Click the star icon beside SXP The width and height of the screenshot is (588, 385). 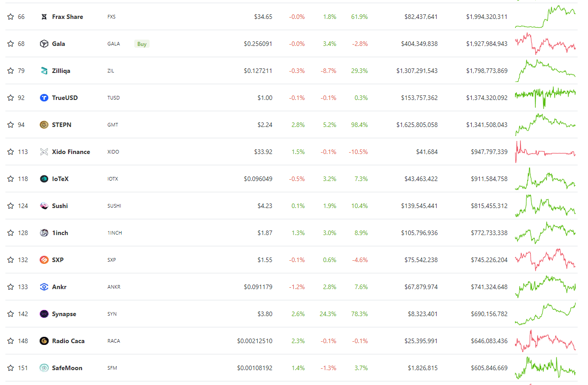(10, 260)
